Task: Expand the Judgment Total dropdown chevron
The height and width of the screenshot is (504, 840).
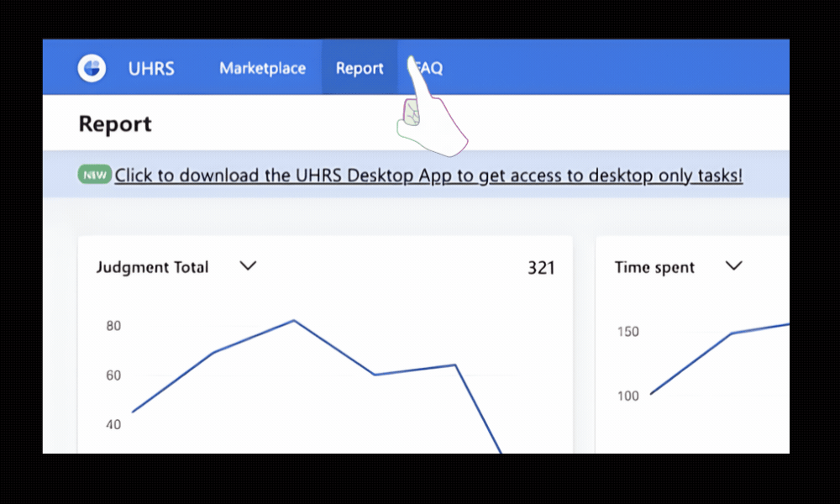Action: pos(247,266)
